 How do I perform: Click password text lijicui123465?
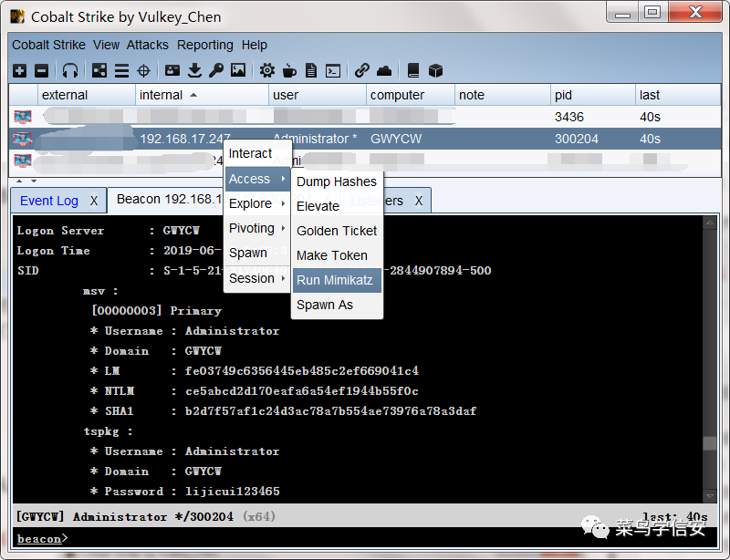[233, 492]
